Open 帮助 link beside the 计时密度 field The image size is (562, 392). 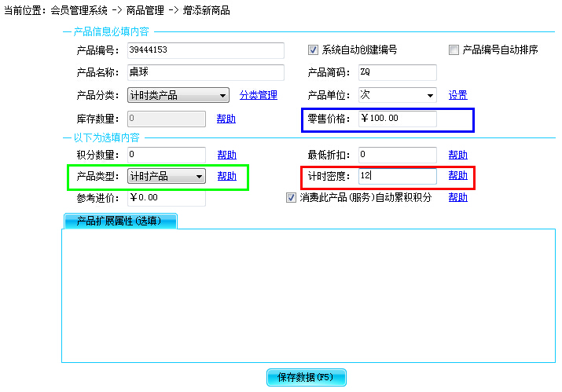(x=457, y=176)
